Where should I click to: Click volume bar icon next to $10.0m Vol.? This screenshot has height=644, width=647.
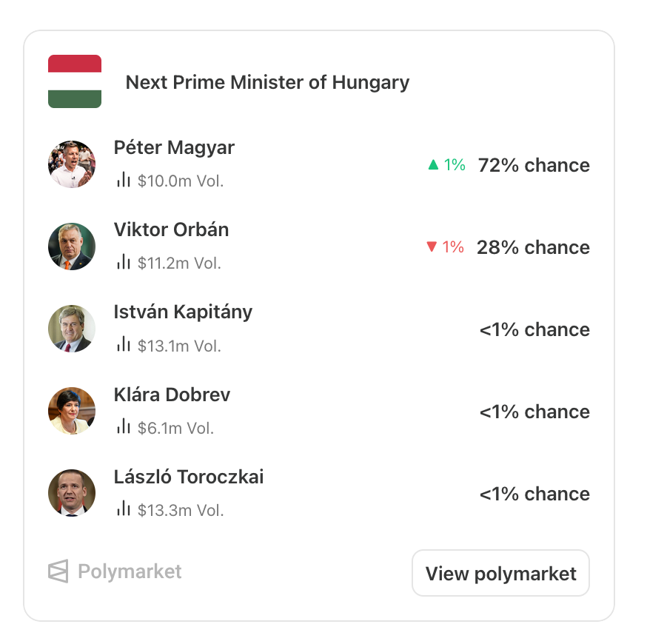123,180
